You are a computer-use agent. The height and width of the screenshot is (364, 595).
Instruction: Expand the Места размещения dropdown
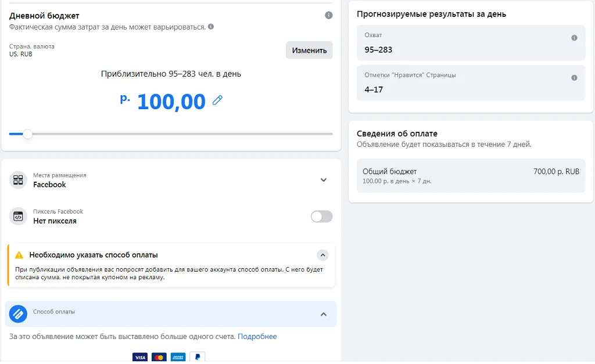tap(324, 180)
